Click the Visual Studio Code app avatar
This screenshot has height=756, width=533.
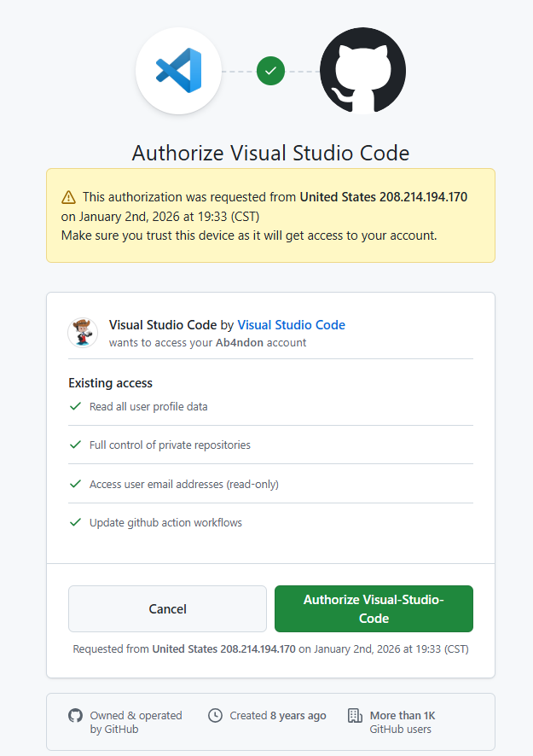pos(83,333)
